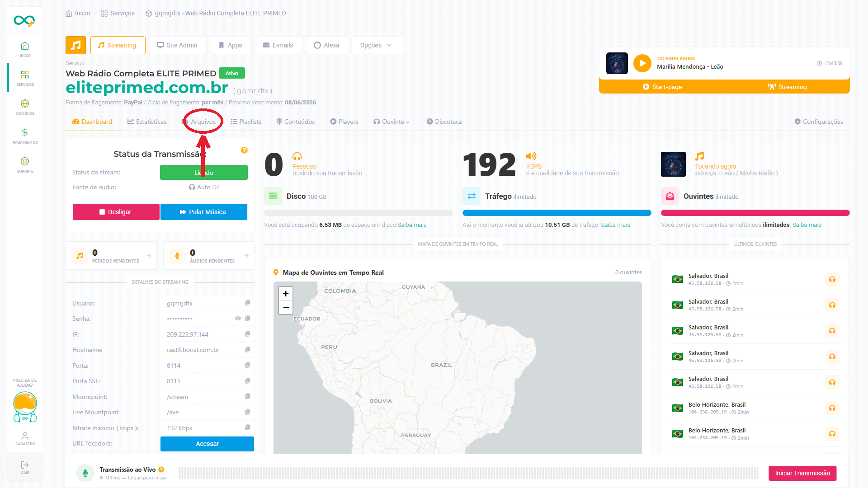Click the Iniciar Transmissão button
This screenshot has width=868, height=488.
coord(802,473)
